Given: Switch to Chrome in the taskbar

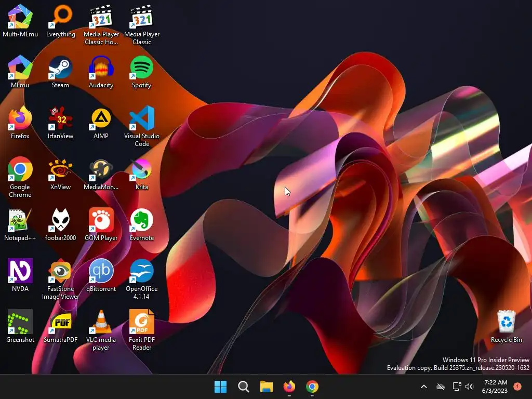Looking at the screenshot, I should 312,387.
